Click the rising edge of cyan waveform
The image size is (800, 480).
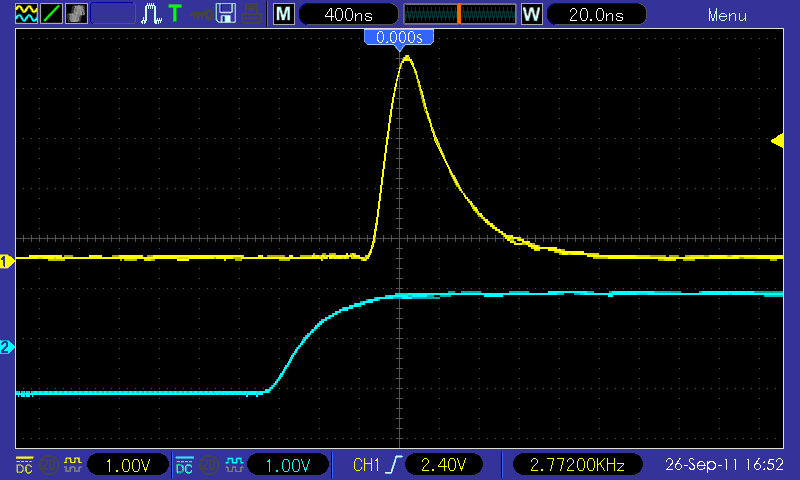(301, 342)
